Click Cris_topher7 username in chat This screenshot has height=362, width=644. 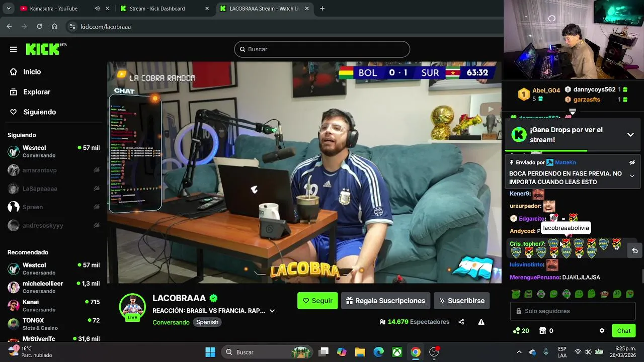(527, 244)
